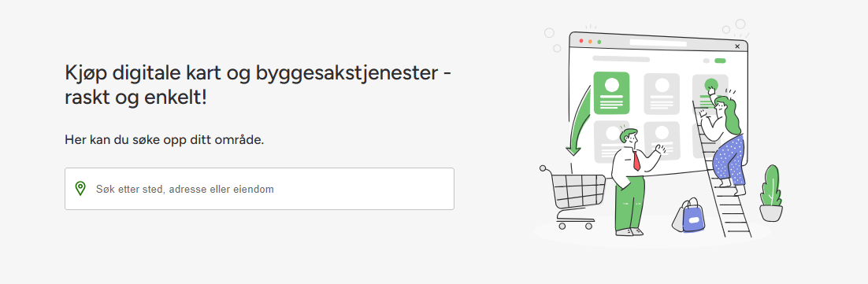868x284 pixels.
Task: Click text 'Her kan du søke opp ditt område.'
Action: [165, 139]
